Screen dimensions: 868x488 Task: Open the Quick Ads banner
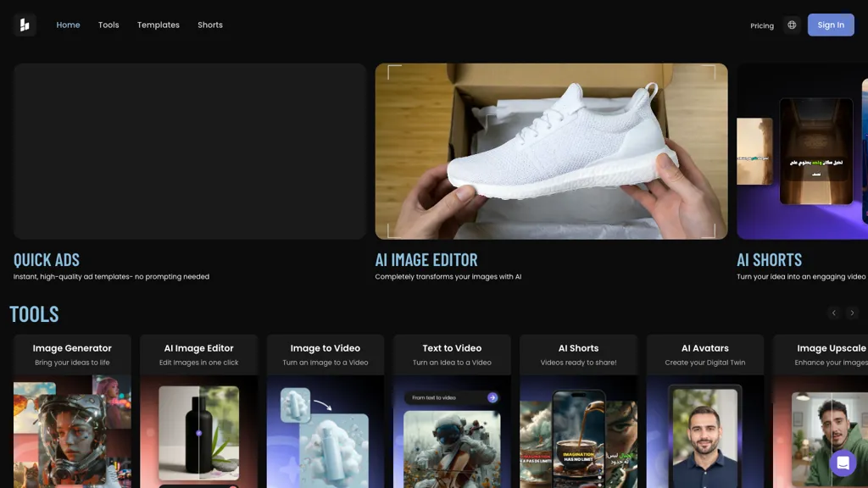pyautogui.click(x=189, y=152)
